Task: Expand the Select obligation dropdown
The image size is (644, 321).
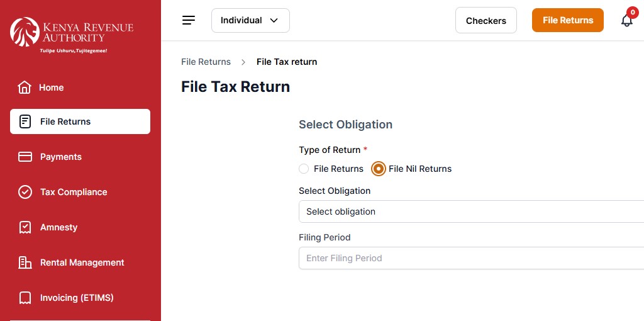Action: pos(470,211)
